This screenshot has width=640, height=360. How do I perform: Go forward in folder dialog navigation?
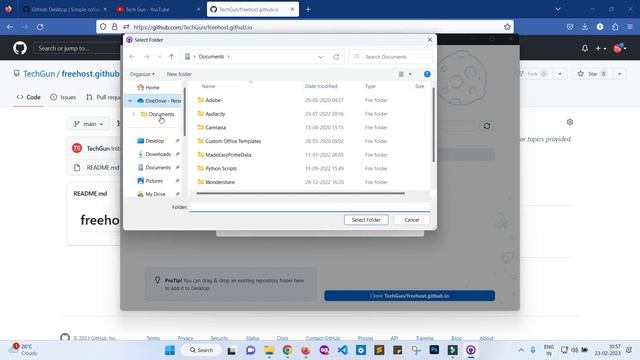[147, 57]
